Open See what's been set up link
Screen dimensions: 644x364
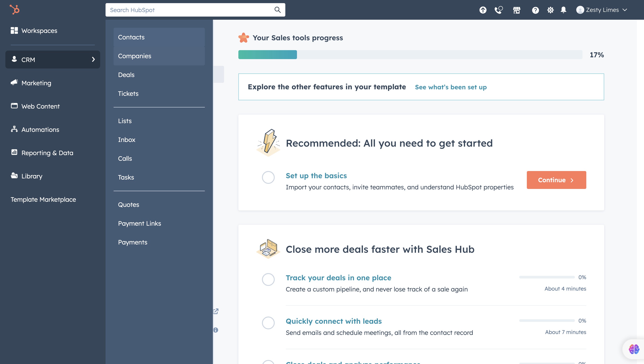point(451,87)
